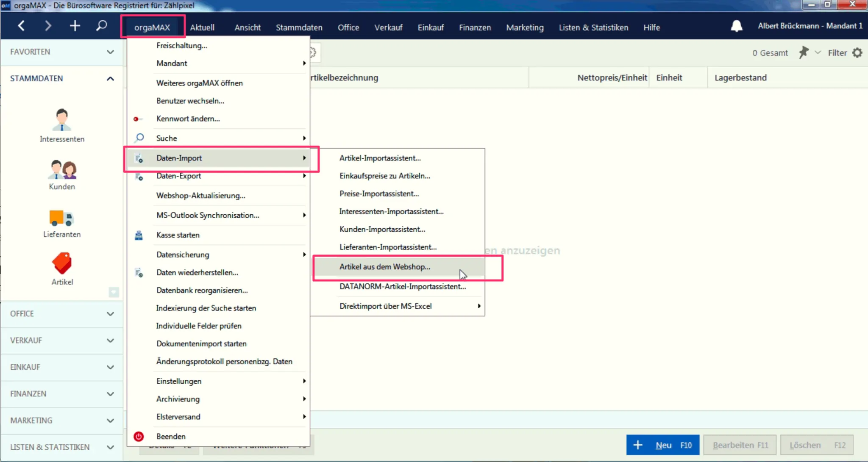Select the Daten-Import menu entry
Screen dimensions: 868x462
219,158
